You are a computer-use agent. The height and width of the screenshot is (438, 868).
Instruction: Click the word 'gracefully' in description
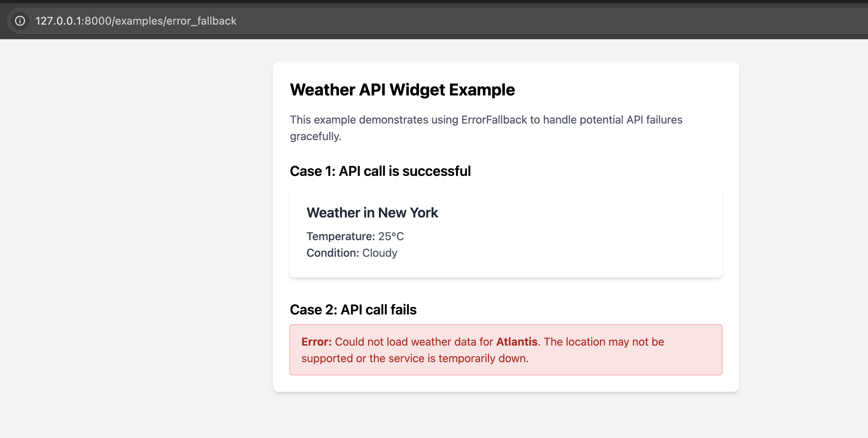(315, 136)
